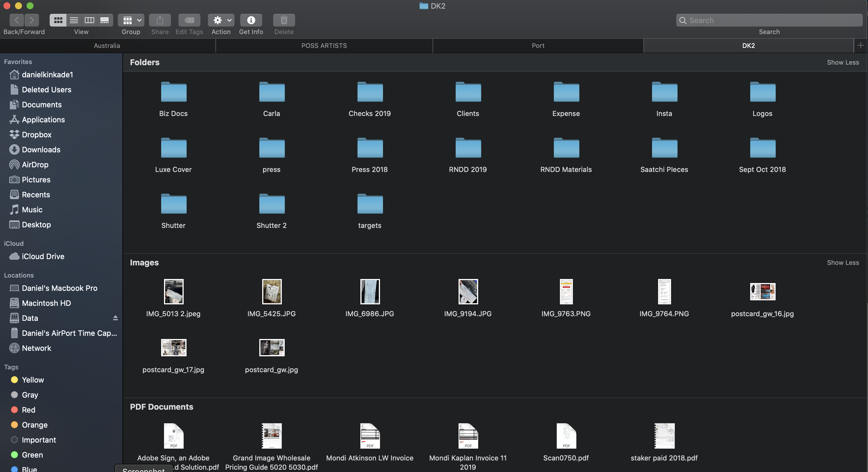Click the Edit Tags toolbar icon
The height and width of the screenshot is (472, 868).
189,20
